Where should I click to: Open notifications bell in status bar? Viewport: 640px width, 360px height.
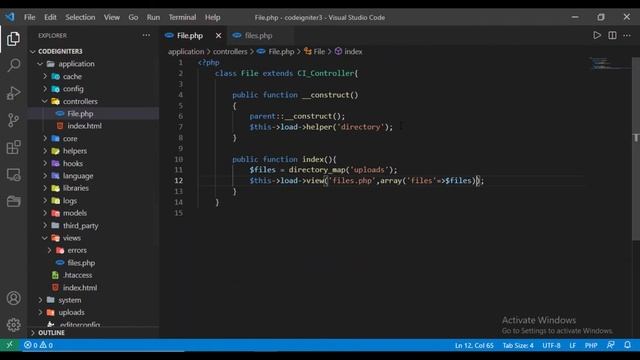627,345
